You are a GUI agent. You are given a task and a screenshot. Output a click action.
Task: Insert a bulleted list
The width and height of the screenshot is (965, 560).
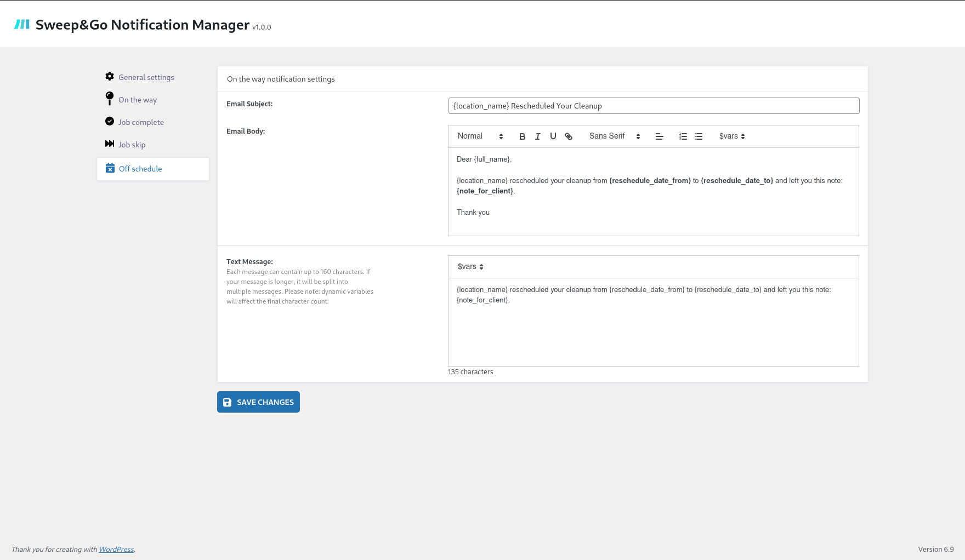point(698,136)
